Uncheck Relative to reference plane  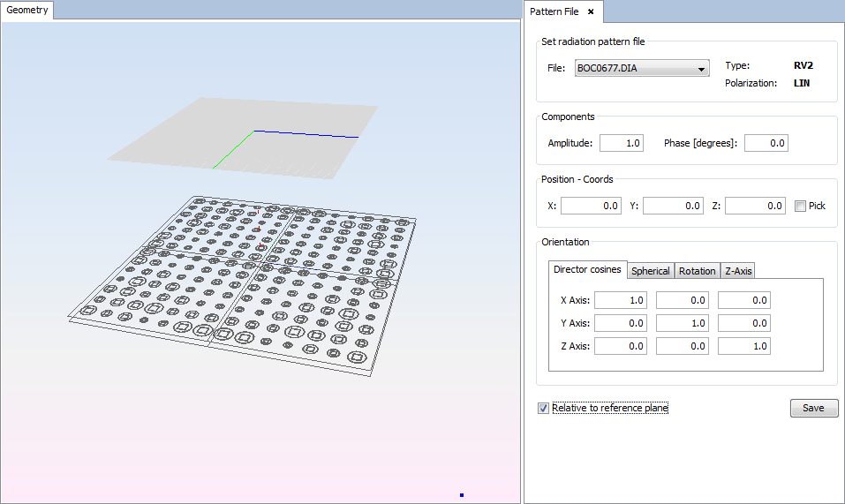click(x=543, y=408)
